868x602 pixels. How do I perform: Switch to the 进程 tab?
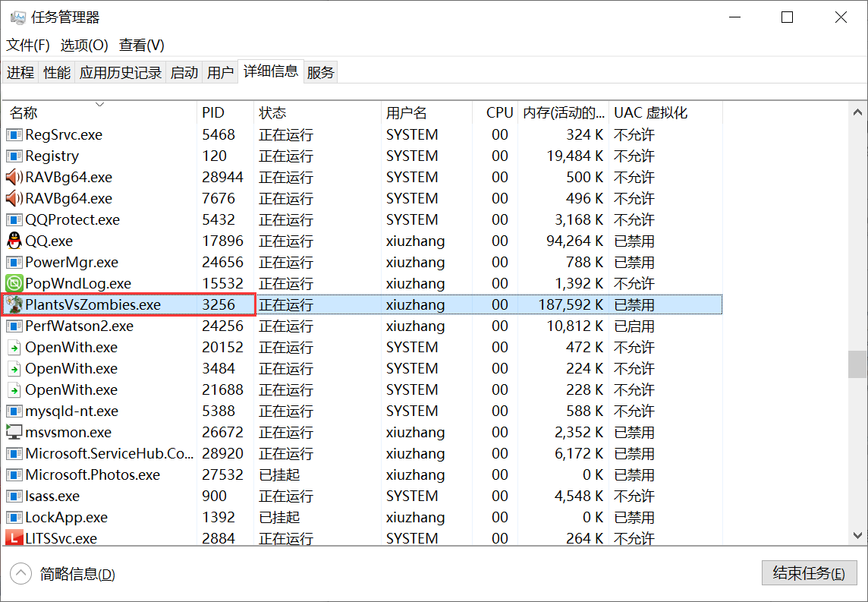(20, 73)
